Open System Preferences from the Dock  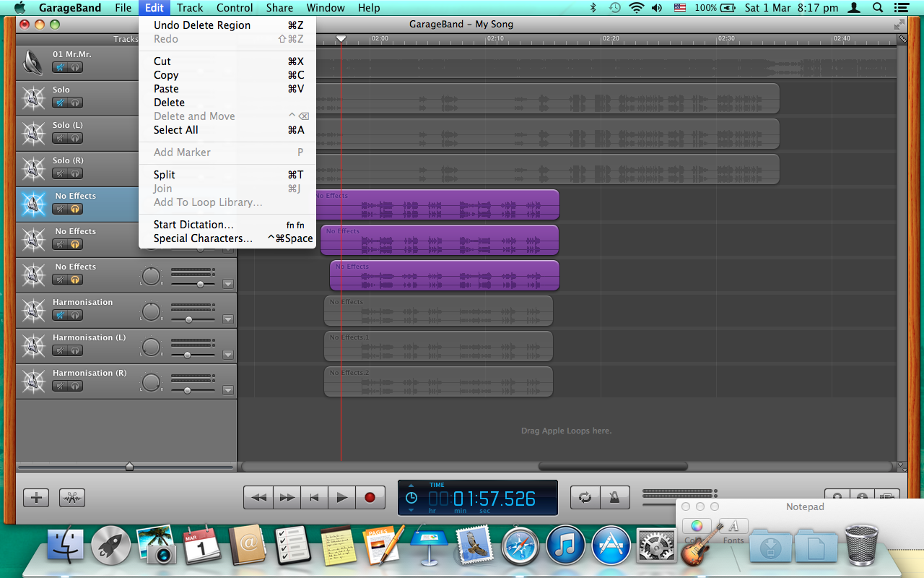(655, 545)
